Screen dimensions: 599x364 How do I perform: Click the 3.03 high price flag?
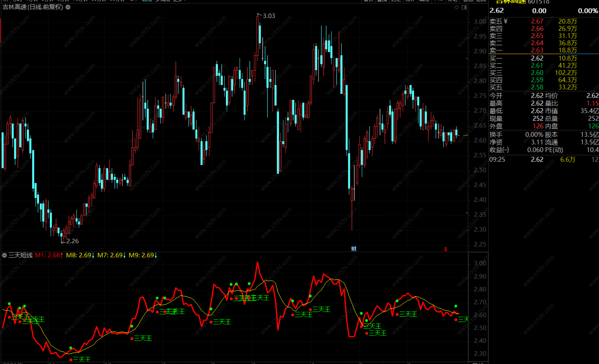(268, 16)
